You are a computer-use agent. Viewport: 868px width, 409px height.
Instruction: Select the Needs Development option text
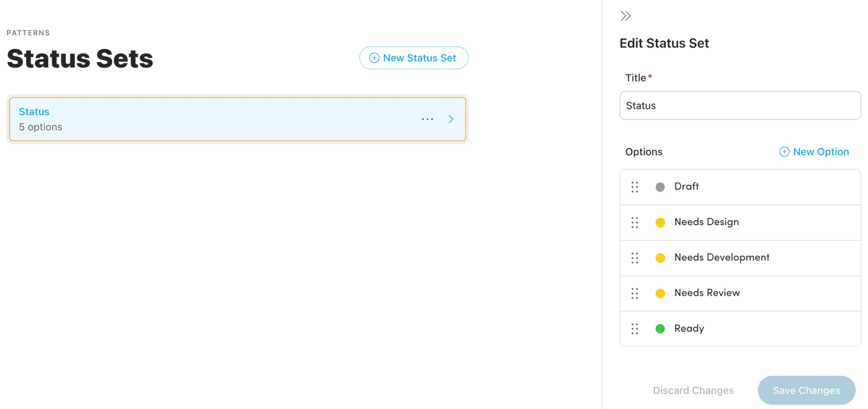(x=722, y=257)
